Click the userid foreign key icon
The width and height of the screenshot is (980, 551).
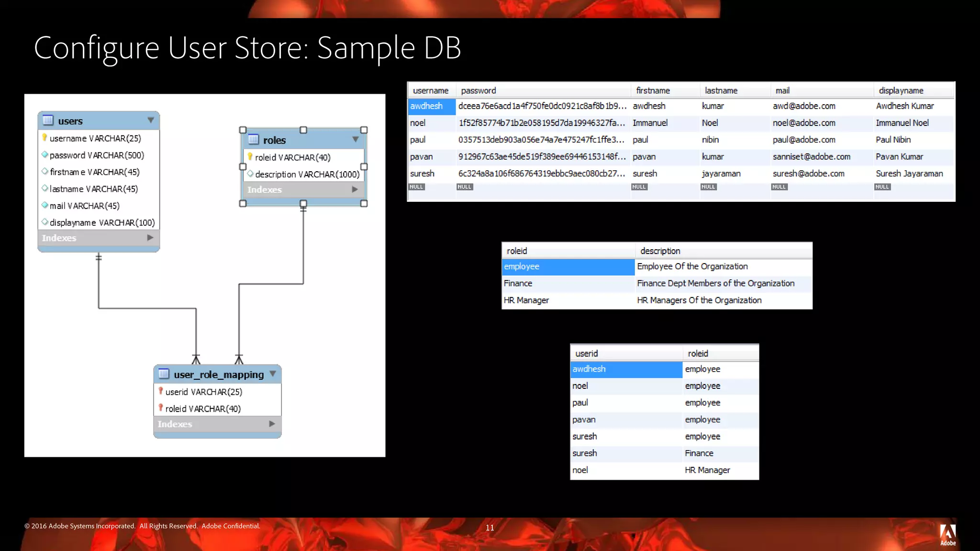point(161,391)
